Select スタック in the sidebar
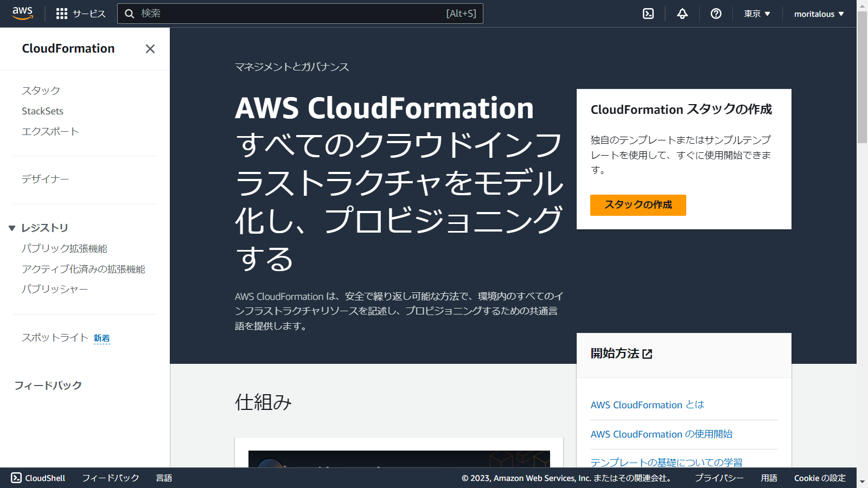 pos(41,91)
